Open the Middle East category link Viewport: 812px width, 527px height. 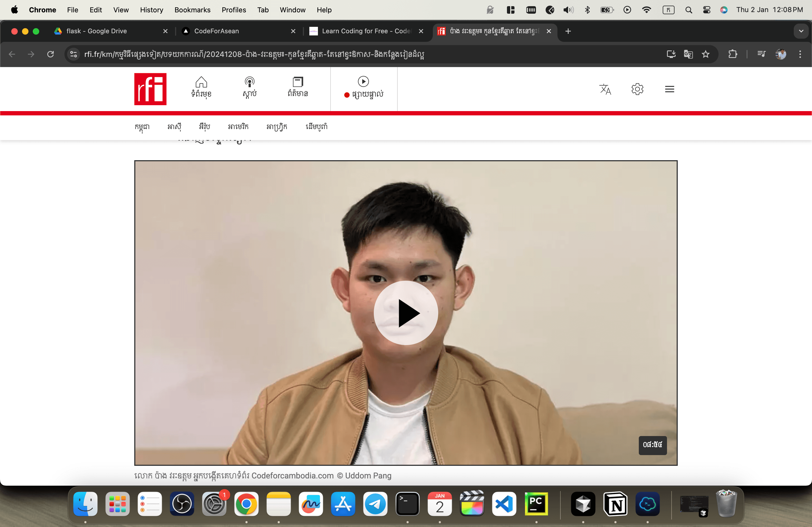316,127
